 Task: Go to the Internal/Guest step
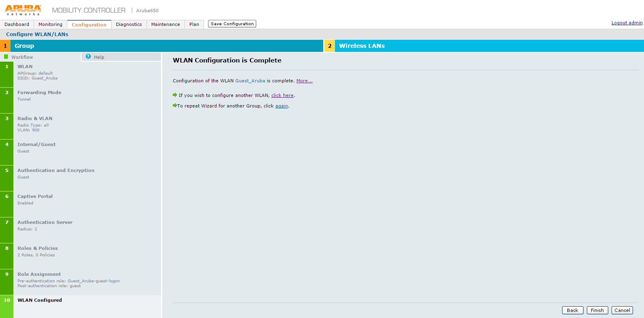click(81, 152)
